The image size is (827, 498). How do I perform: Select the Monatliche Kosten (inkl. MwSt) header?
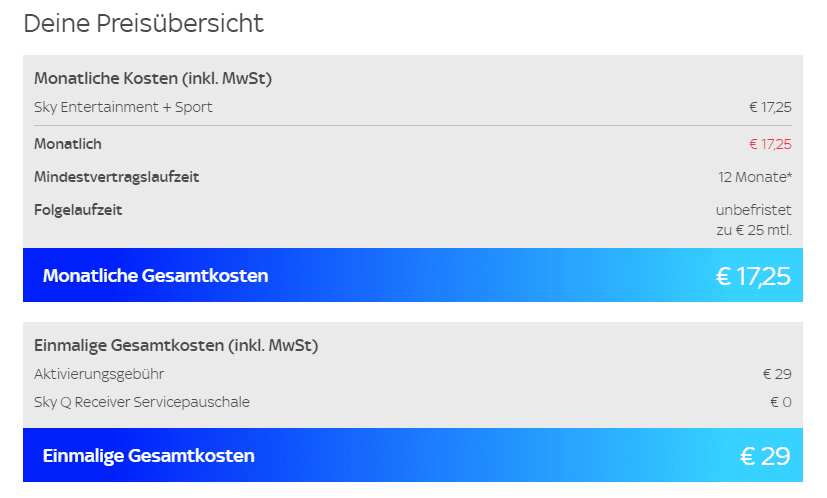[153, 79]
